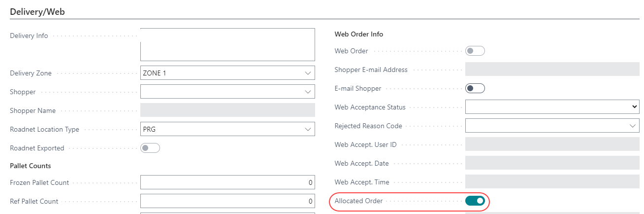Enable the E-mail Shopper toggle

click(x=475, y=88)
